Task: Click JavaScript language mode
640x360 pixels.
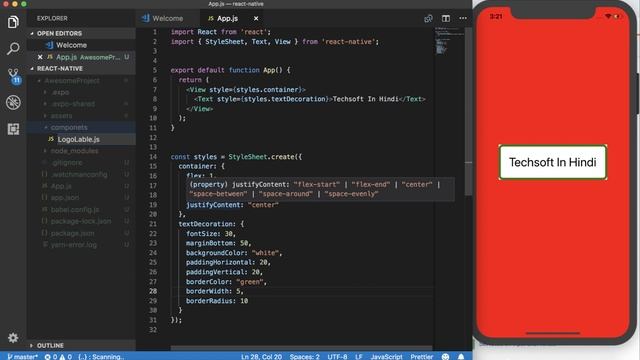Action: (387, 357)
